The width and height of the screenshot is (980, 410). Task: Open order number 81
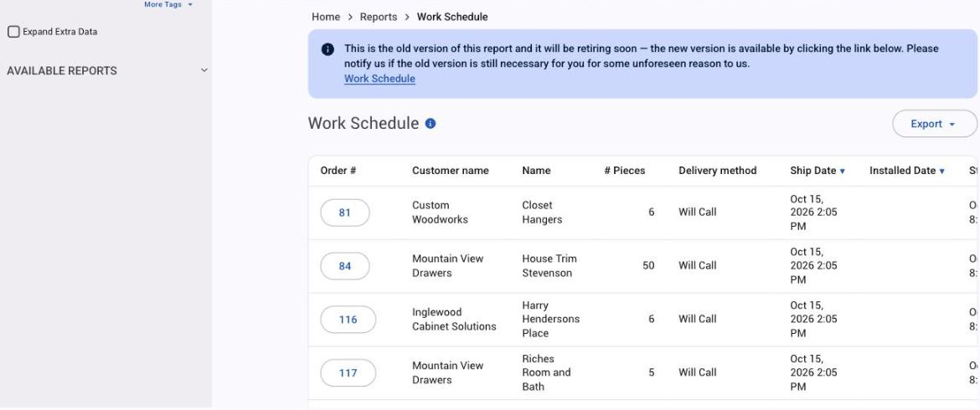point(345,213)
